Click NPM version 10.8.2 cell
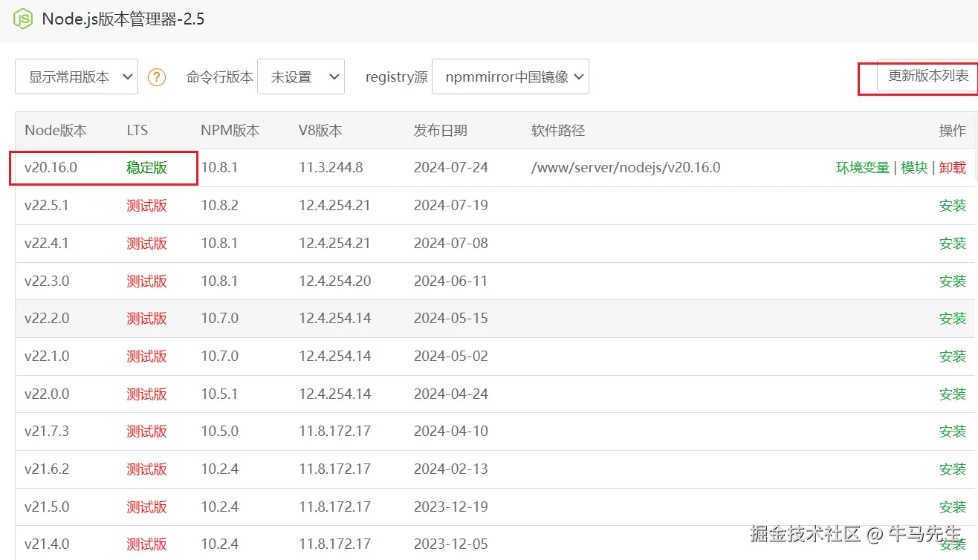The width and height of the screenshot is (978, 560). tap(220, 206)
